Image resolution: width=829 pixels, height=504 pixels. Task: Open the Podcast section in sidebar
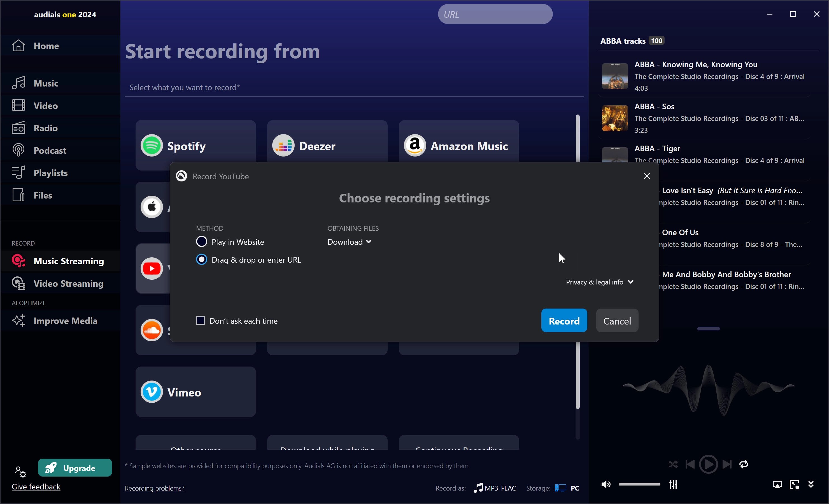pos(50,150)
